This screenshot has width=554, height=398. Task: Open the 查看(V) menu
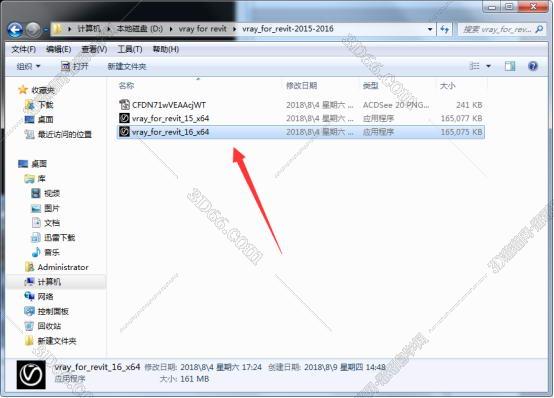coord(94,49)
